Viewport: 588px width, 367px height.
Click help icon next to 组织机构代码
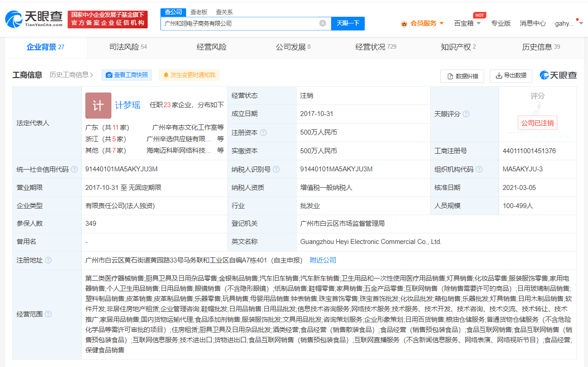tap(479, 169)
